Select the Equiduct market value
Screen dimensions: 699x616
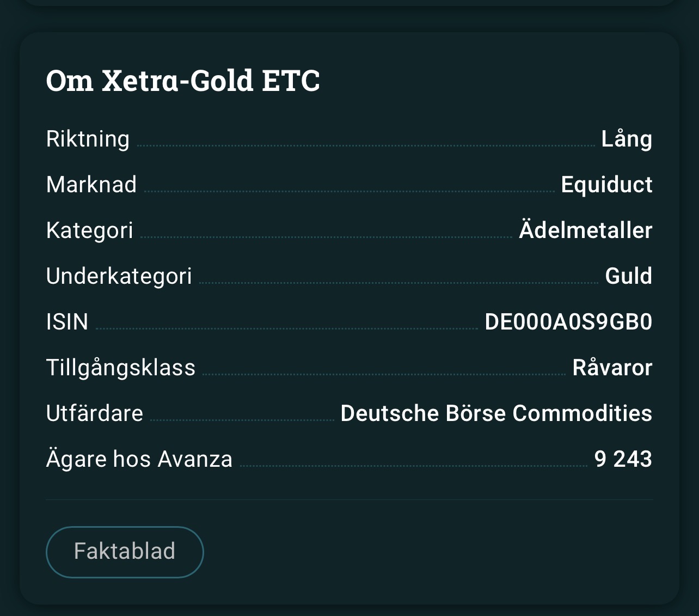pos(606,185)
